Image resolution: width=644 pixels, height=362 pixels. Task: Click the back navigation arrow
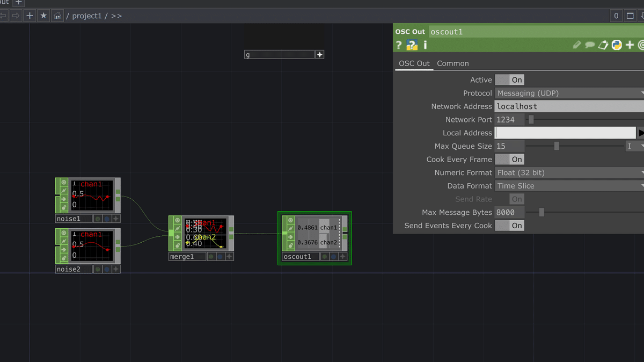tap(4, 16)
